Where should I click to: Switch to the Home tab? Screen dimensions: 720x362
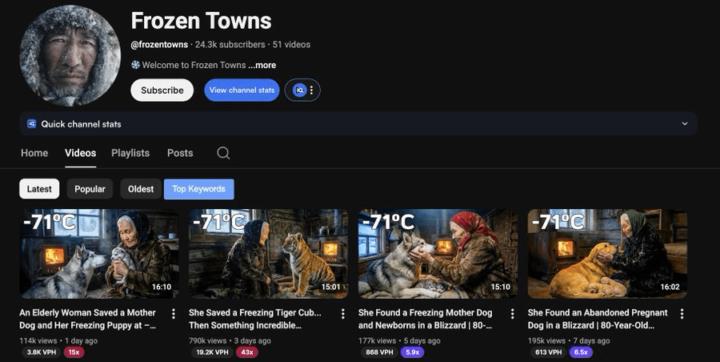(34, 153)
